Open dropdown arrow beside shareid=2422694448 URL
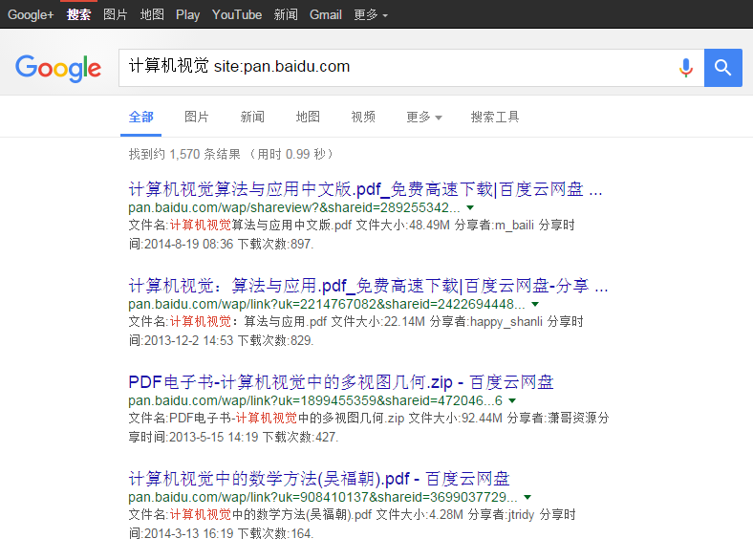753x560 pixels. (x=535, y=305)
